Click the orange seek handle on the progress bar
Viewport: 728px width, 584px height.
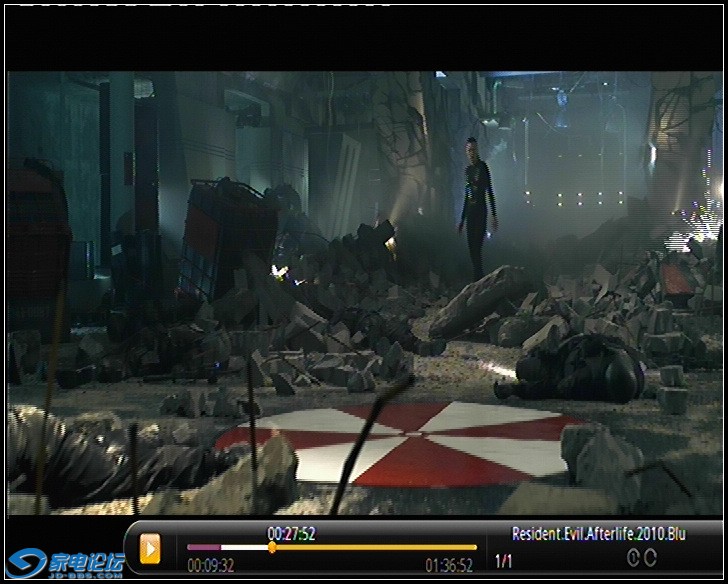(272, 547)
